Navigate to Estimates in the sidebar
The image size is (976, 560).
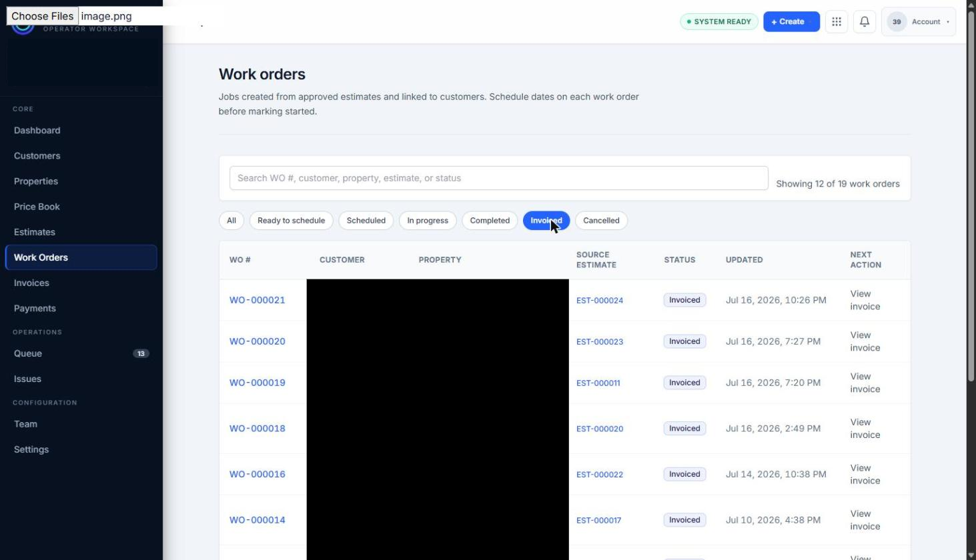tap(81, 232)
